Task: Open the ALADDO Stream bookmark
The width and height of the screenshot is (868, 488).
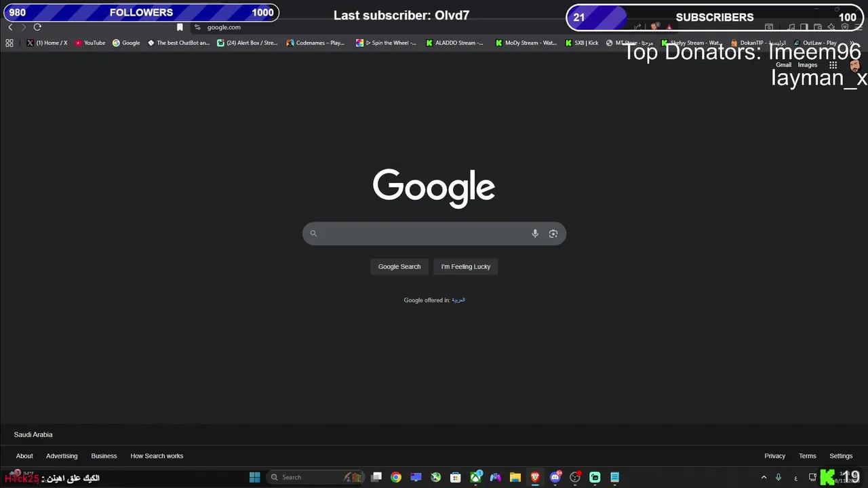Action: click(455, 43)
